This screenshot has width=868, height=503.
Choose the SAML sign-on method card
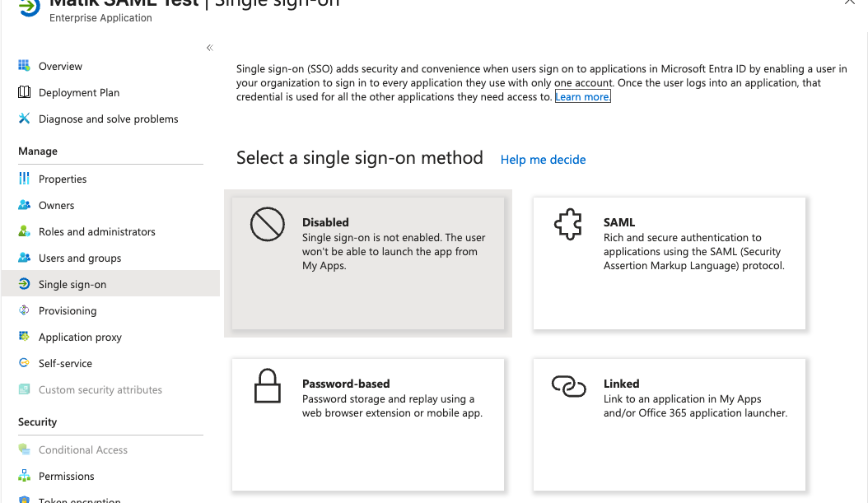coord(669,263)
